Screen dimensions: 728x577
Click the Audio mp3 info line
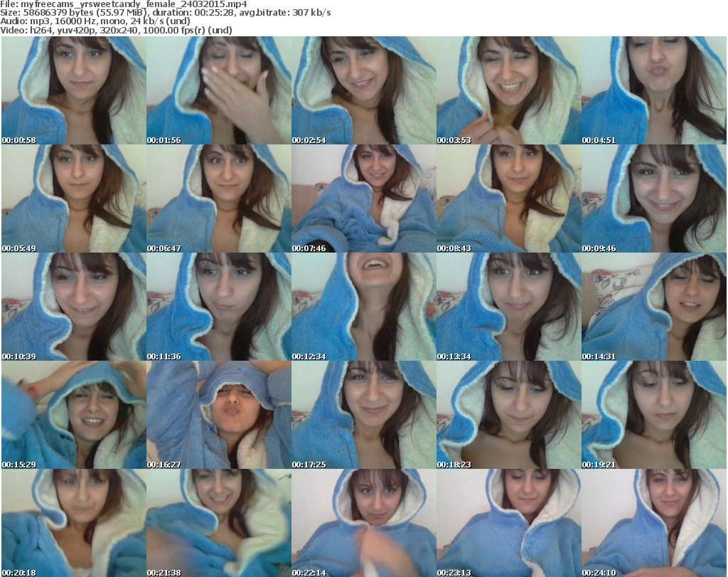pyautogui.click(x=95, y=21)
